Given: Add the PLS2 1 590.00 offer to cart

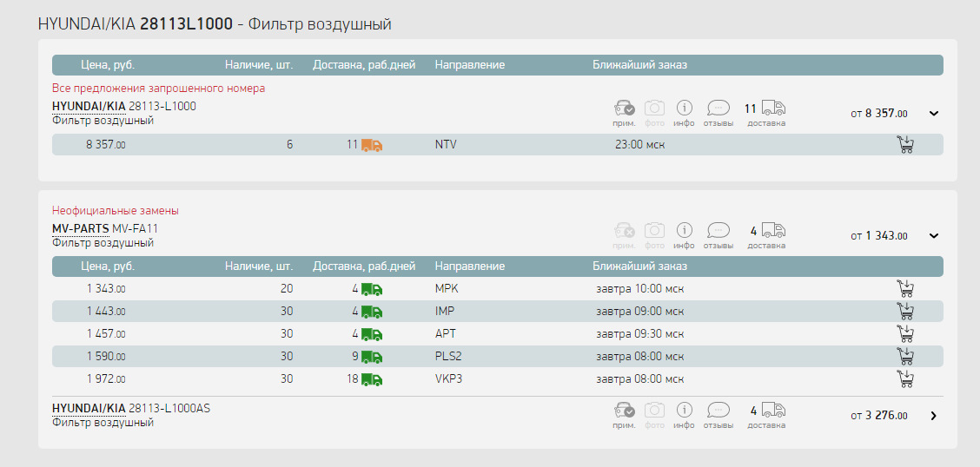Looking at the screenshot, I should (905, 357).
